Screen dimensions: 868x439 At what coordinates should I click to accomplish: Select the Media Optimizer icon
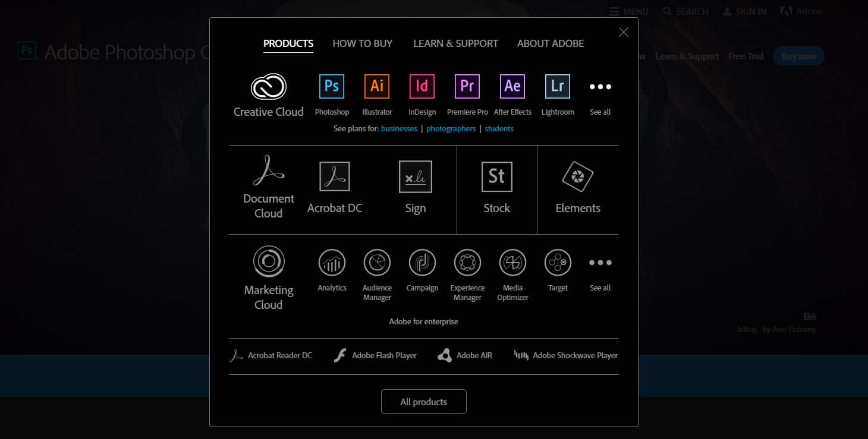tap(512, 263)
